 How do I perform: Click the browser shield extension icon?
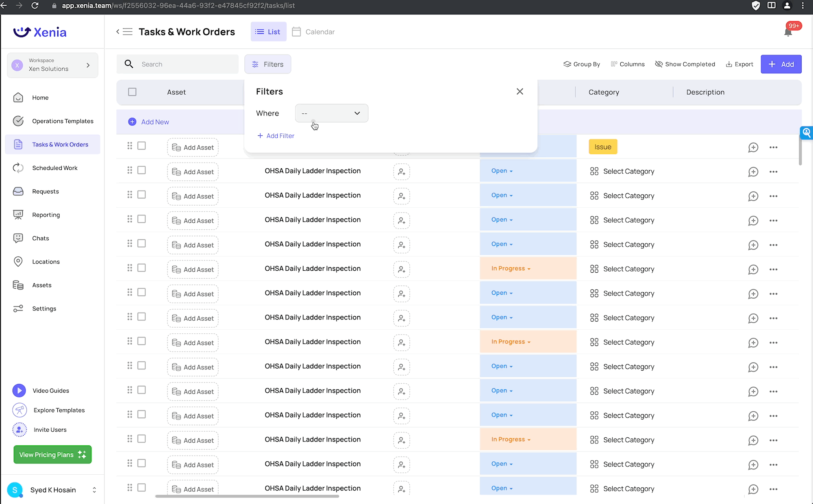tap(756, 6)
